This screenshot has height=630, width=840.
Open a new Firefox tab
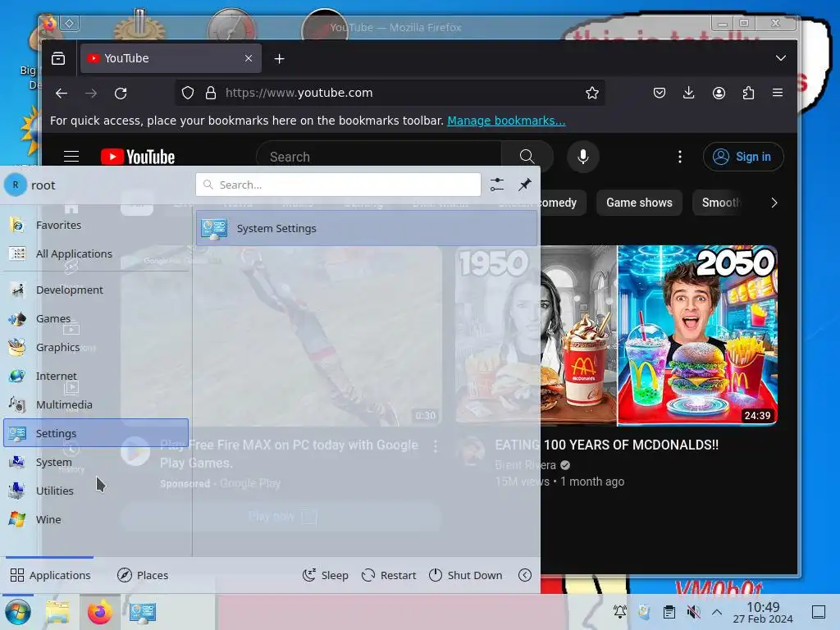point(279,59)
